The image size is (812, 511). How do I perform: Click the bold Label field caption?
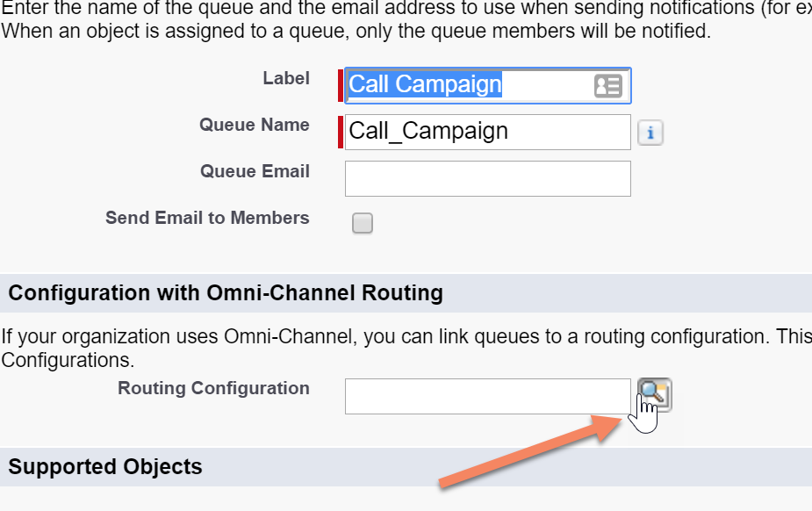pyautogui.click(x=286, y=78)
